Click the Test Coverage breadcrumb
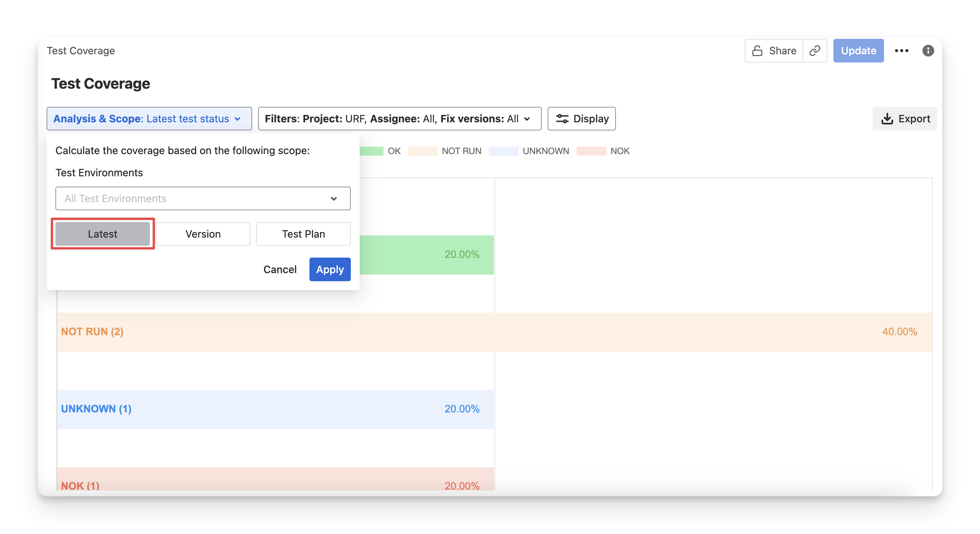 click(80, 51)
